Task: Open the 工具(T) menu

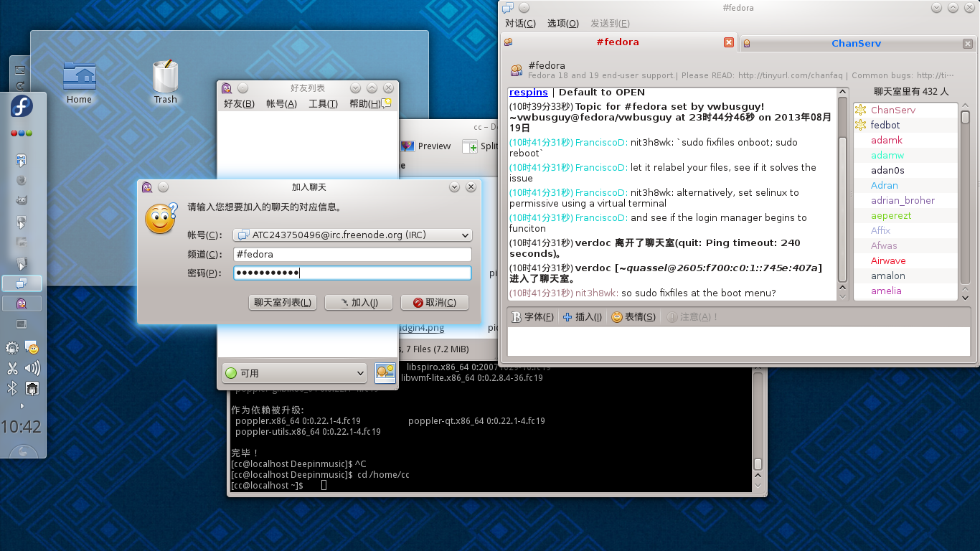Action: coord(323,104)
